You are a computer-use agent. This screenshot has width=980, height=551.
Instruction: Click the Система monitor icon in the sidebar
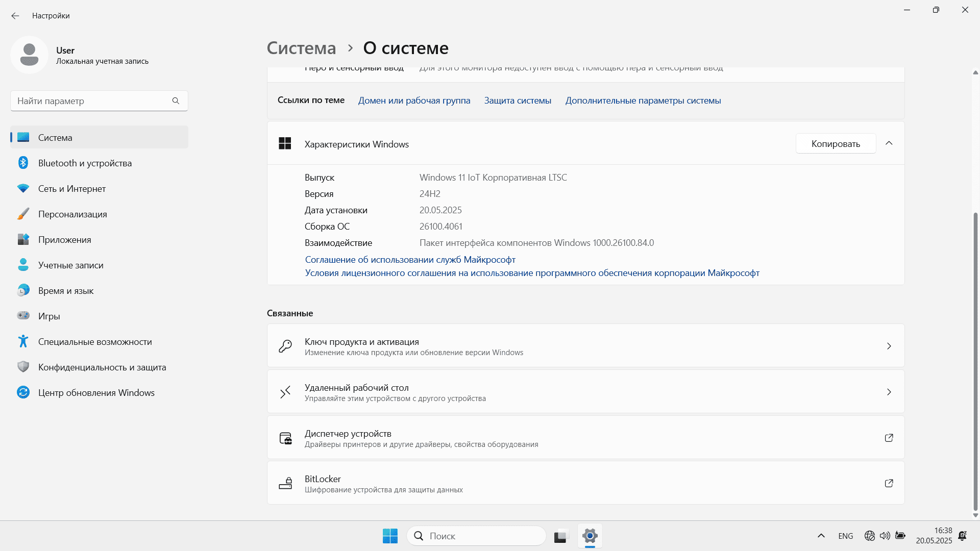[23, 137]
